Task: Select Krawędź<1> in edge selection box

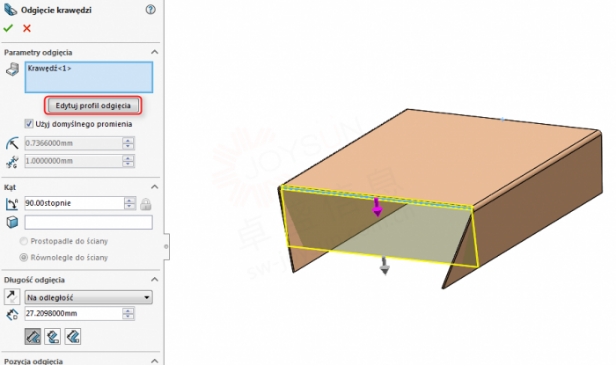Action: point(50,68)
